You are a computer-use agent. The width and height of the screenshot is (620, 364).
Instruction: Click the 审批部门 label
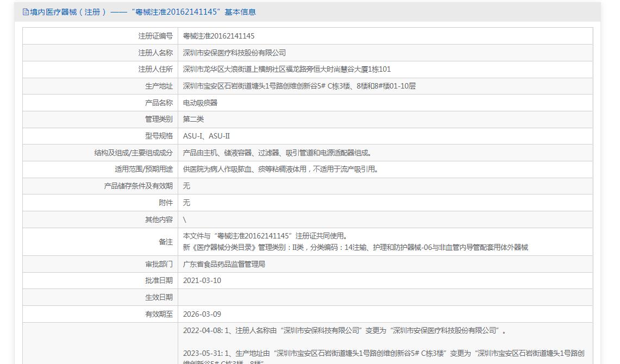click(x=159, y=264)
